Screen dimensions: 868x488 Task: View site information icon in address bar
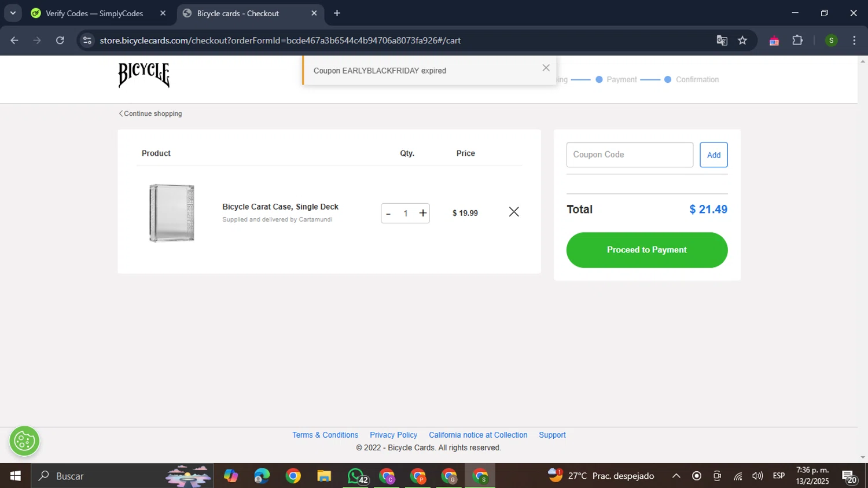point(87,41)
